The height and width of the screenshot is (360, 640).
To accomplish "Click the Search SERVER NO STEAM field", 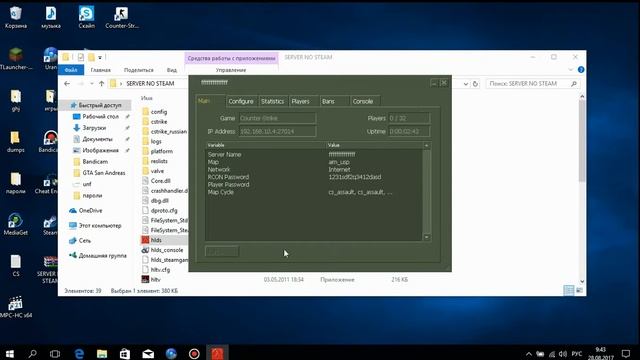I will [533, 83].
